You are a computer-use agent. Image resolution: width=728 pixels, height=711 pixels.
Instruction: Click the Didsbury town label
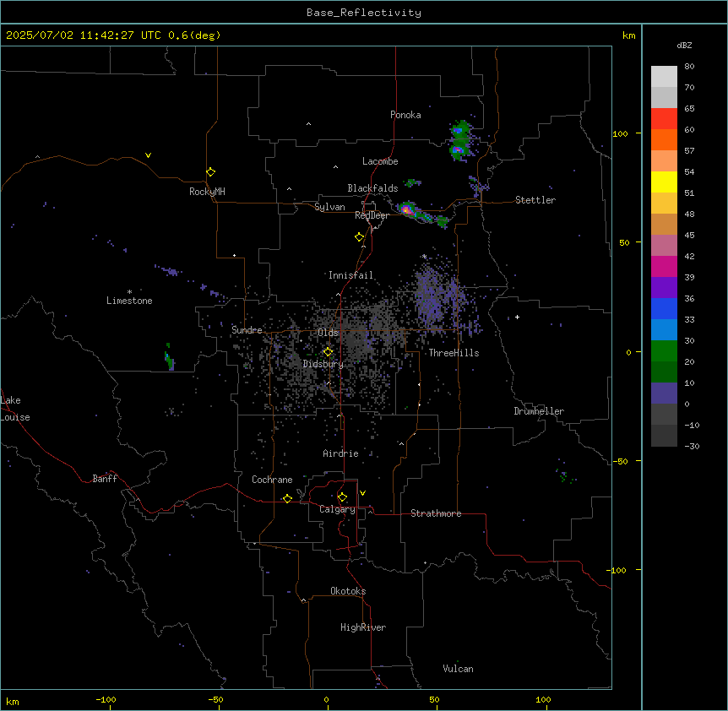[323, 364]
